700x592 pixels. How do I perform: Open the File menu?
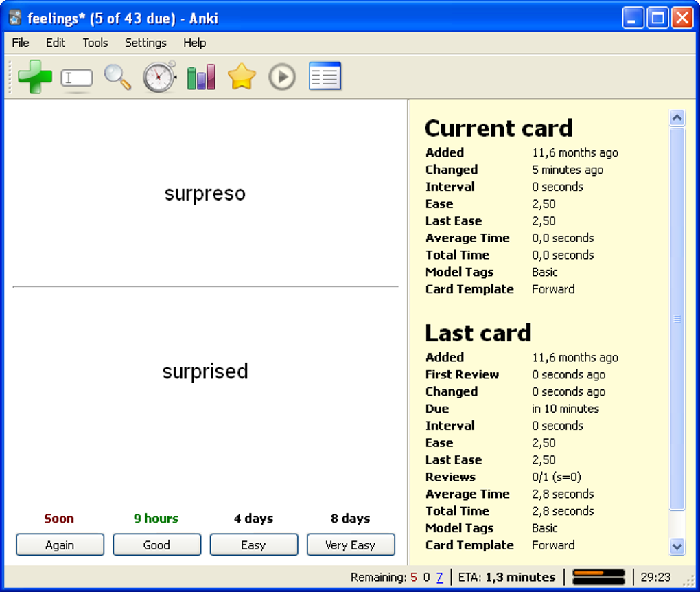click(20, 43)
